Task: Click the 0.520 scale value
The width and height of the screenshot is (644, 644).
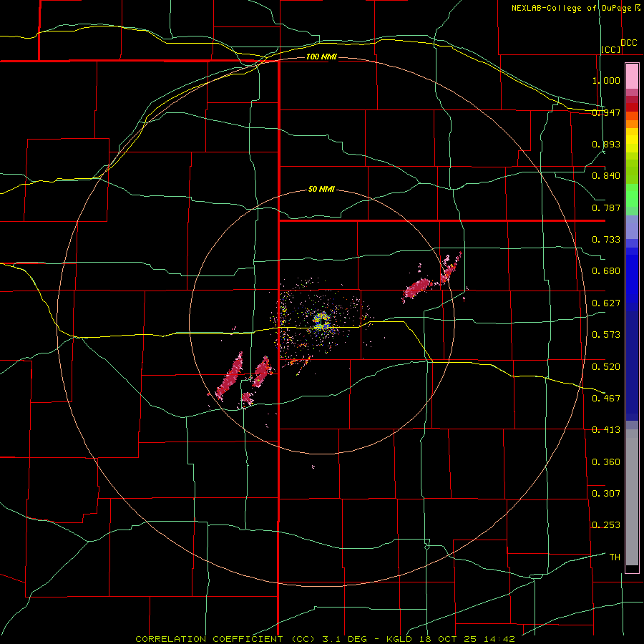Action: (606, 366)
